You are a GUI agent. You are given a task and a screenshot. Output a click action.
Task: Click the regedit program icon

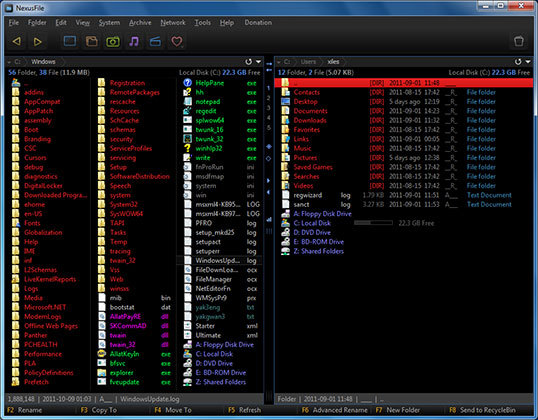click(187, 111)
